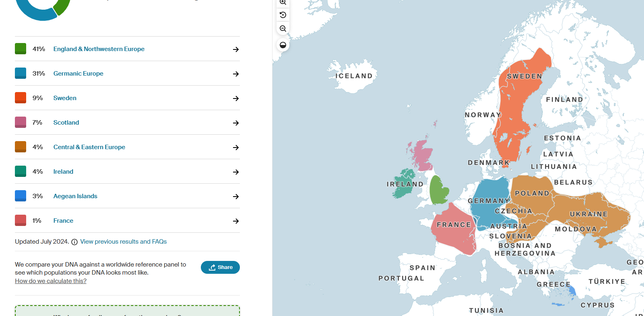Click the map zoom in icon
This screenshot has height=316, width=644.
coord(283,2)
